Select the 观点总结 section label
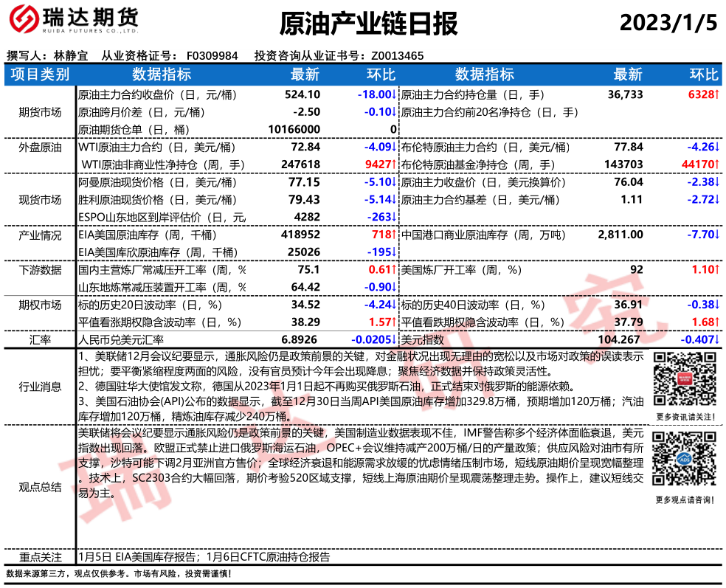 41,488
